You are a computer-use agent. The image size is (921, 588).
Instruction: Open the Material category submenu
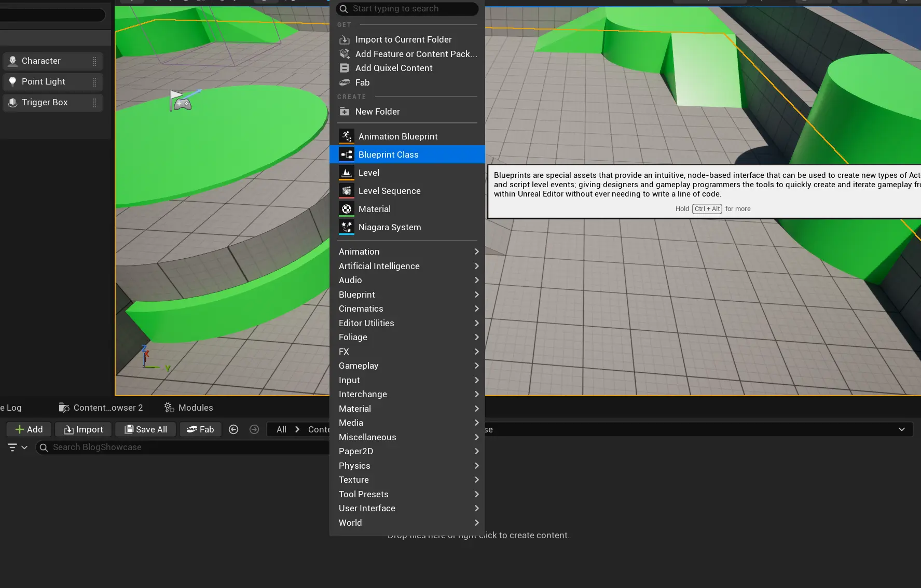(x=407, y=409)
